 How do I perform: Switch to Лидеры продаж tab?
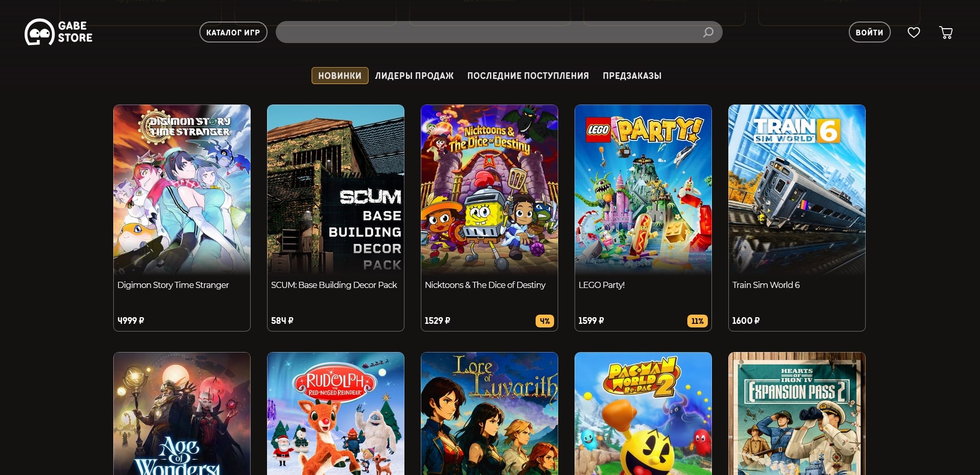click(414, 76)
